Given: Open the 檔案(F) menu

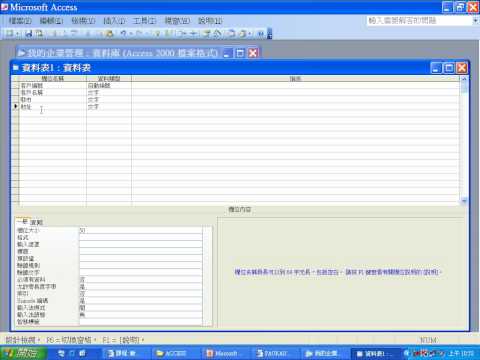Looking at the screenshot, I should [20, 21].
